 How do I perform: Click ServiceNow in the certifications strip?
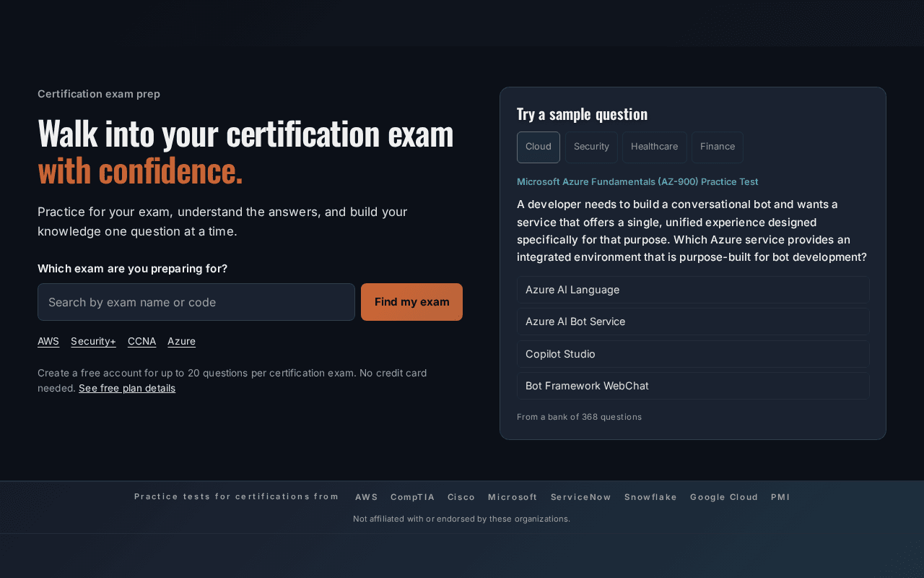(581, 497)
